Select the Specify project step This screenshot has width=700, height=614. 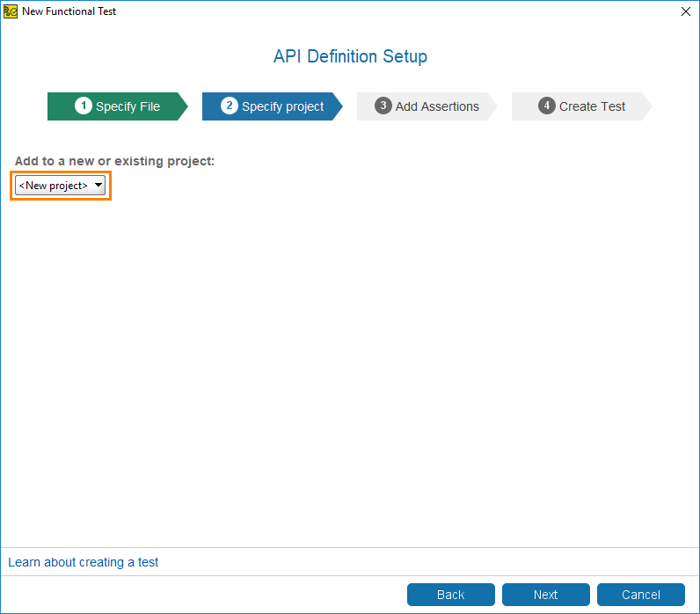tap(273, 106)
